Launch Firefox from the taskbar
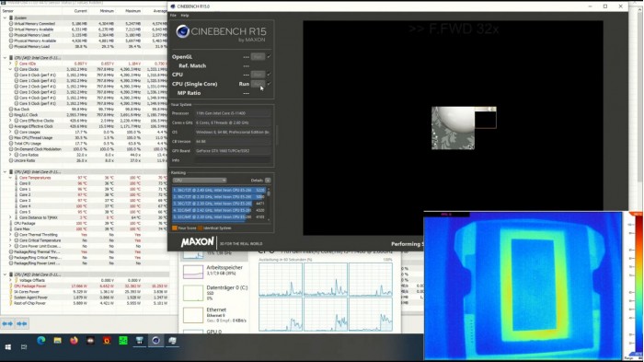 coord(74,341)
